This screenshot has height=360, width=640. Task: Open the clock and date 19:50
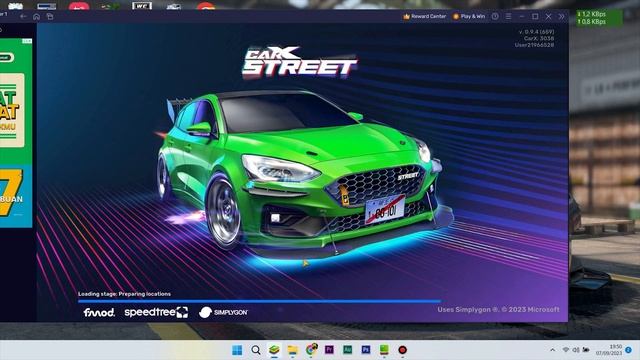tap(609, 350)
